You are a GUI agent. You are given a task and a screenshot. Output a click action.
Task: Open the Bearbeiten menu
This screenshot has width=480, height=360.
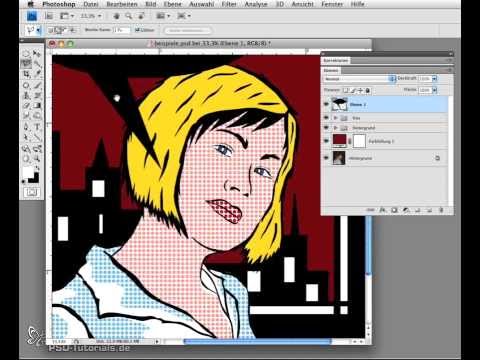122,4
